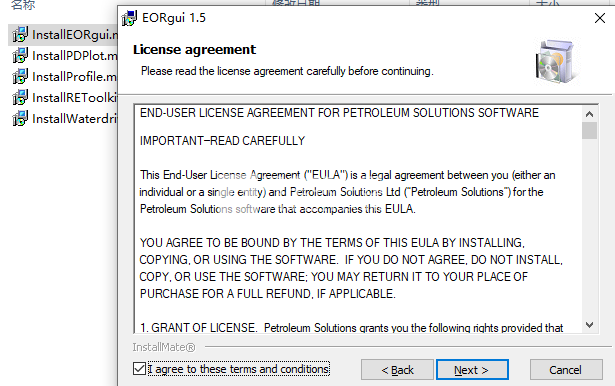Click the license text scroll down arrow
Image resolution: width=615 pixels, height=386 pixels.
tap(589, 325)
